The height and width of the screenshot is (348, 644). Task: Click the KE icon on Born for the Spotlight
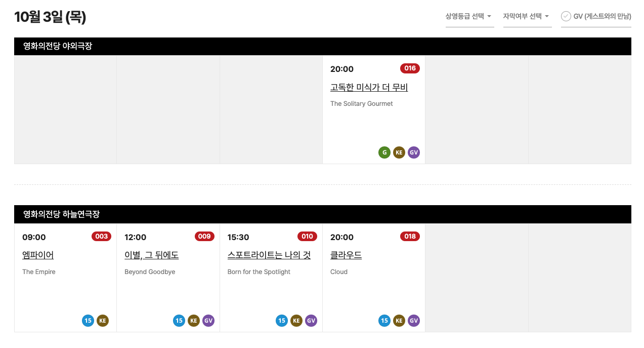[x=296, y=321]
